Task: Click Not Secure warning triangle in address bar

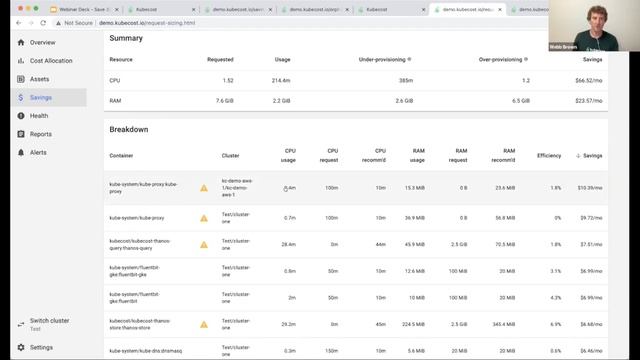Action: 58,23
